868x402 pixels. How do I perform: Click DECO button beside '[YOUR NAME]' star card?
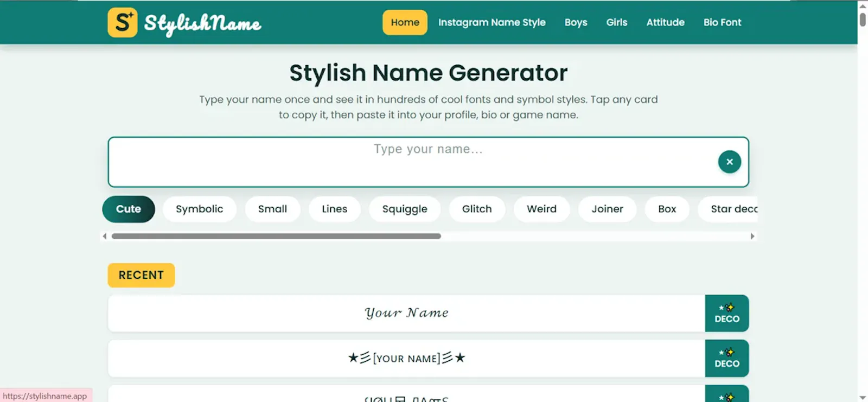point(727,358)
